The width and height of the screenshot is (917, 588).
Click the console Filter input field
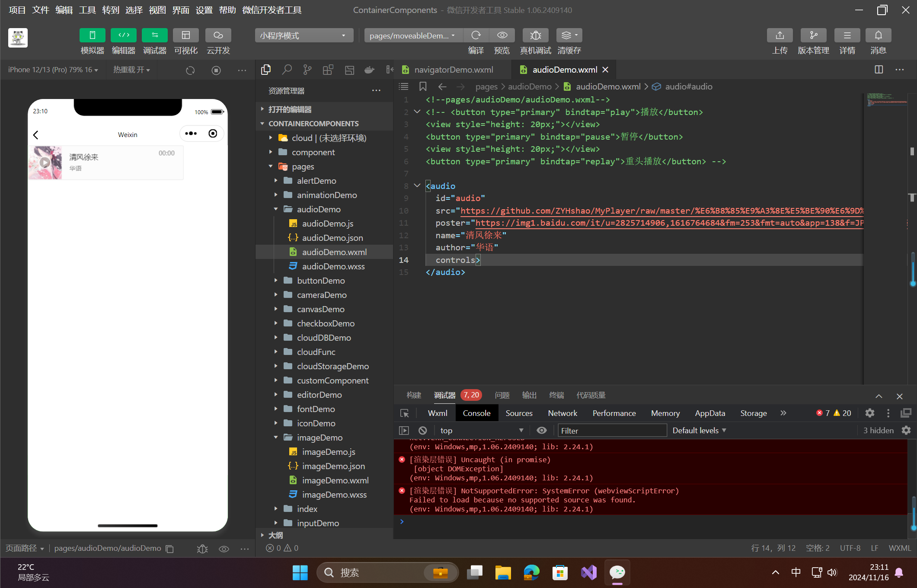611,431
